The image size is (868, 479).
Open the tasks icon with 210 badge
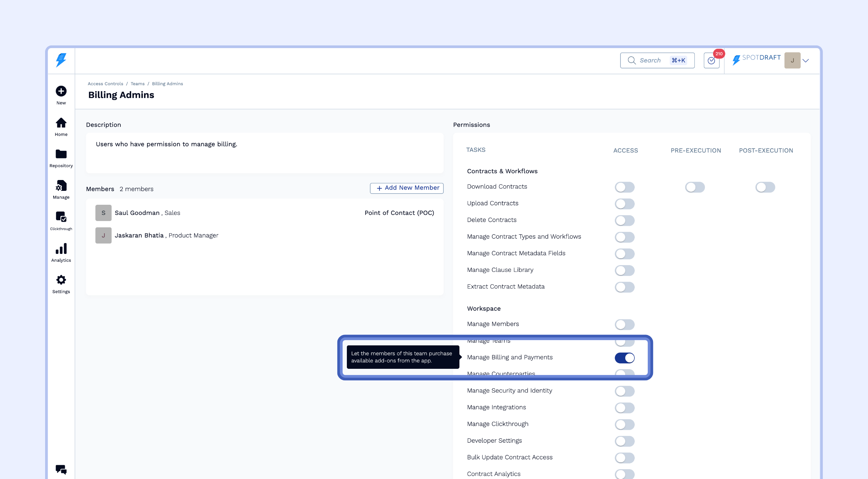(711, 61)
